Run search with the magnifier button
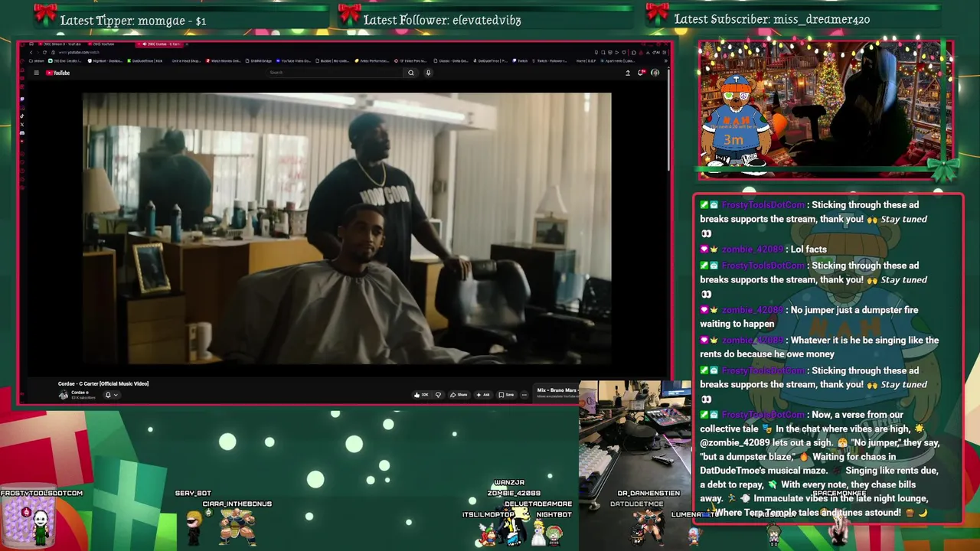Image resolution: width=980 pixels, height=551 pixels. [411, 73]
